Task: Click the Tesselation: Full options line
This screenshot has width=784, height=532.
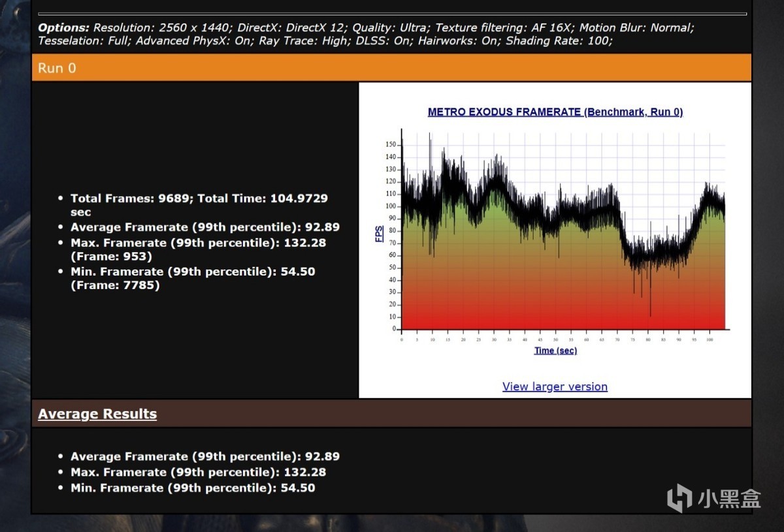Action: click(325, 40)
